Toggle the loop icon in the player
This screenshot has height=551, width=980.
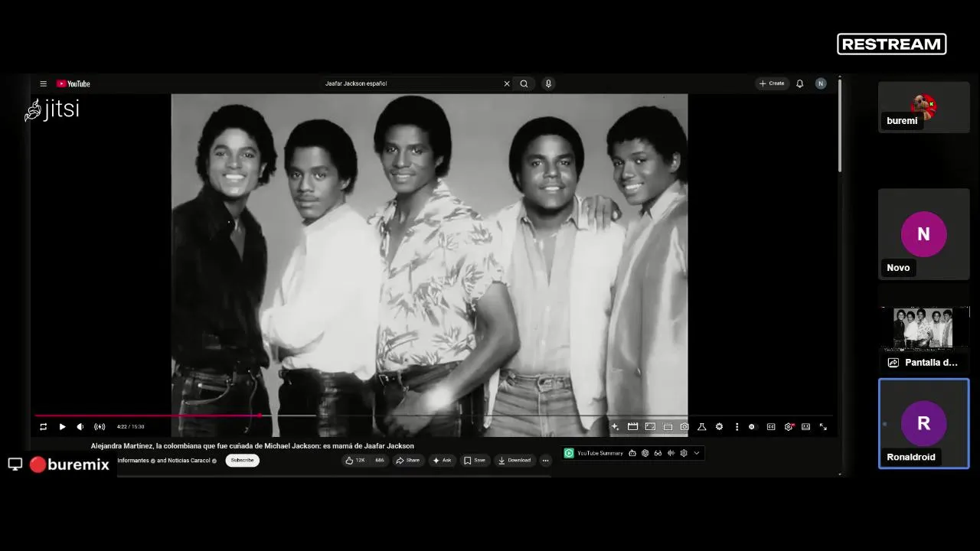[x=43, y=426]
